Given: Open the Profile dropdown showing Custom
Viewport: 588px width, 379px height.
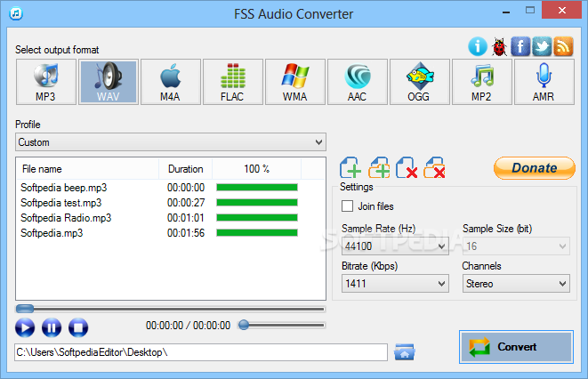Looking at the screenshot, I should (171, 142).
